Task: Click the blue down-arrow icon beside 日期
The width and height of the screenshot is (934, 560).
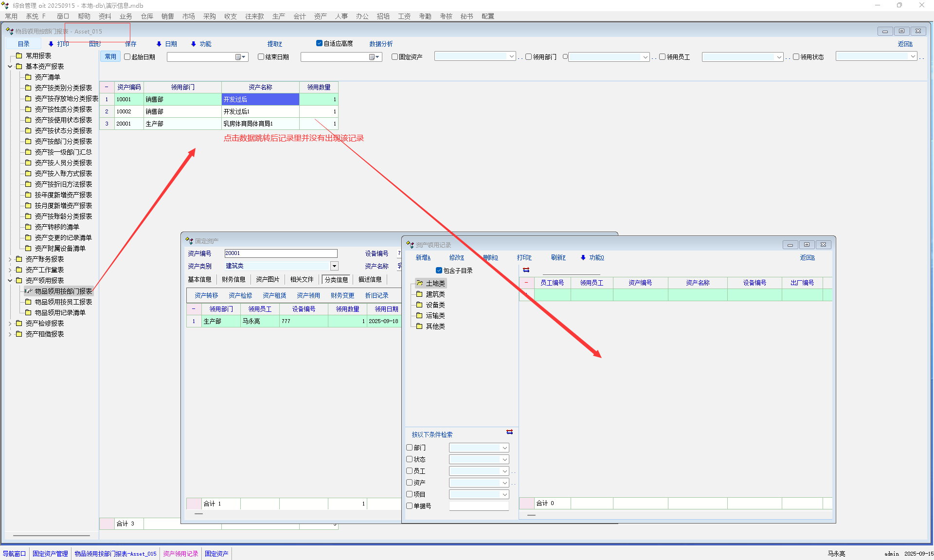Action: coord(159,44)
